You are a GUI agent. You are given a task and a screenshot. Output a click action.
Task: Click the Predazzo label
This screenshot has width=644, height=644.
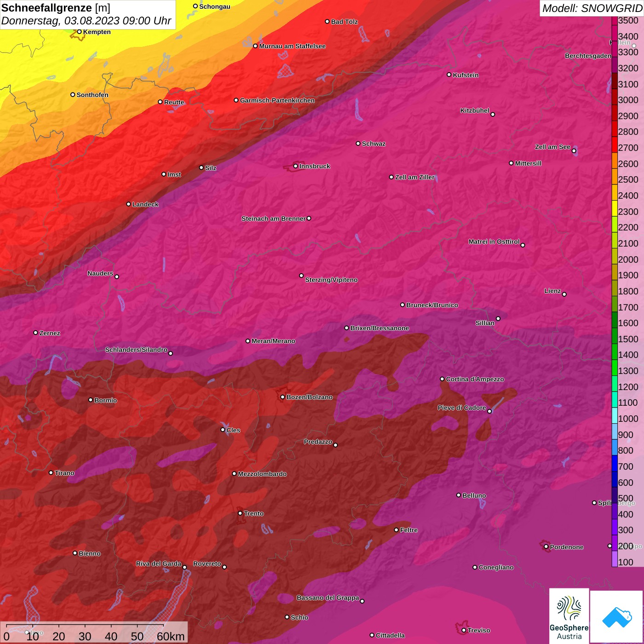(x=318, y=442)
